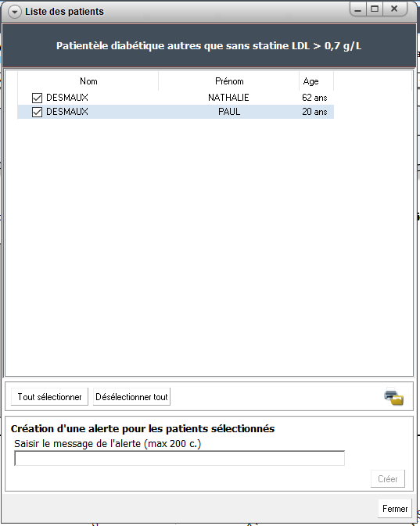The height and width of the screenshot is (526, 420).
Task: Uncheck the DESMAUX PAUL checkbox
Action: click(x=37, y=112)
